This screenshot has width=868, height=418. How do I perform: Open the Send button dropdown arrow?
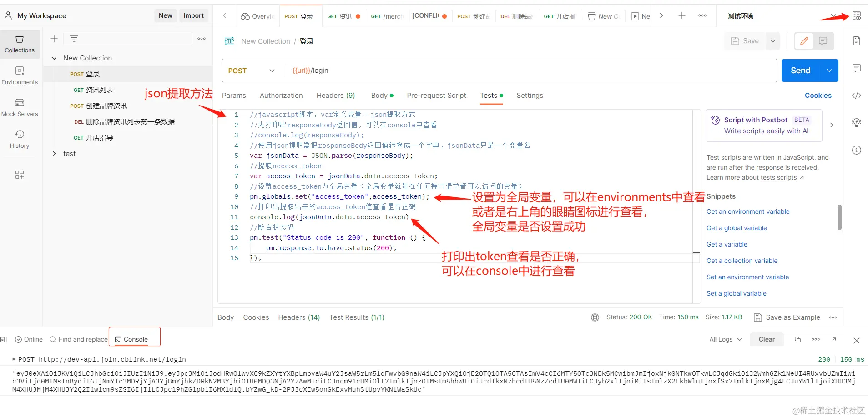829,71
